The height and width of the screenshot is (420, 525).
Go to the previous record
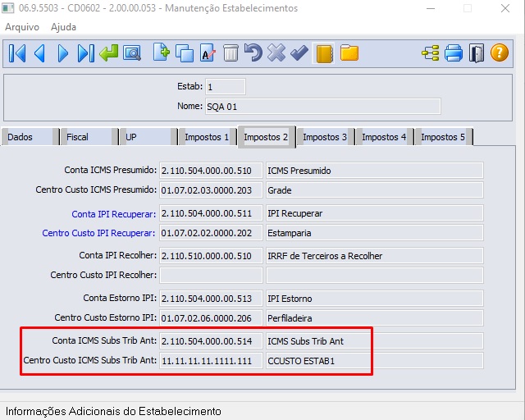[40, 53]
